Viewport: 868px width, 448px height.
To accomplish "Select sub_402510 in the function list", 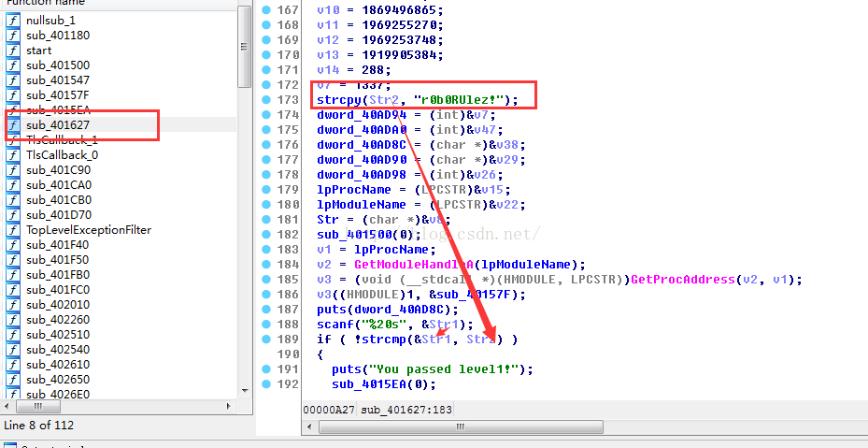I will [x=58, y=335].
